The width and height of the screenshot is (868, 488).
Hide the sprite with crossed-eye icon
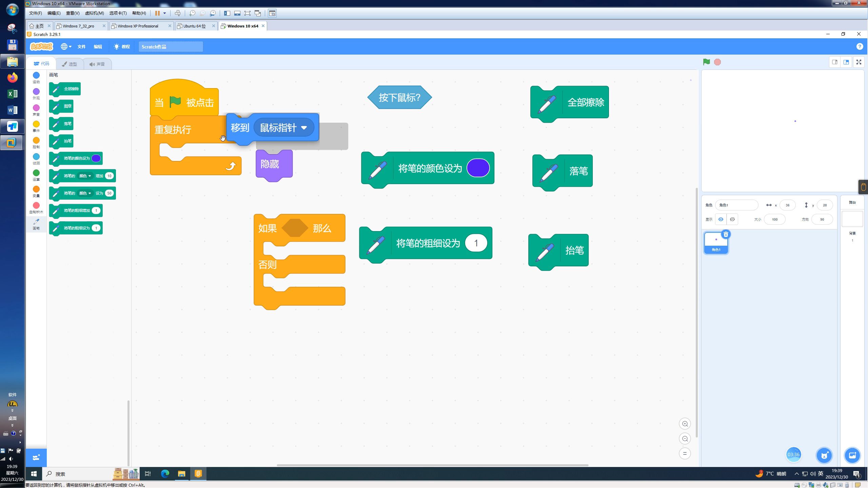tap(732, 219)
